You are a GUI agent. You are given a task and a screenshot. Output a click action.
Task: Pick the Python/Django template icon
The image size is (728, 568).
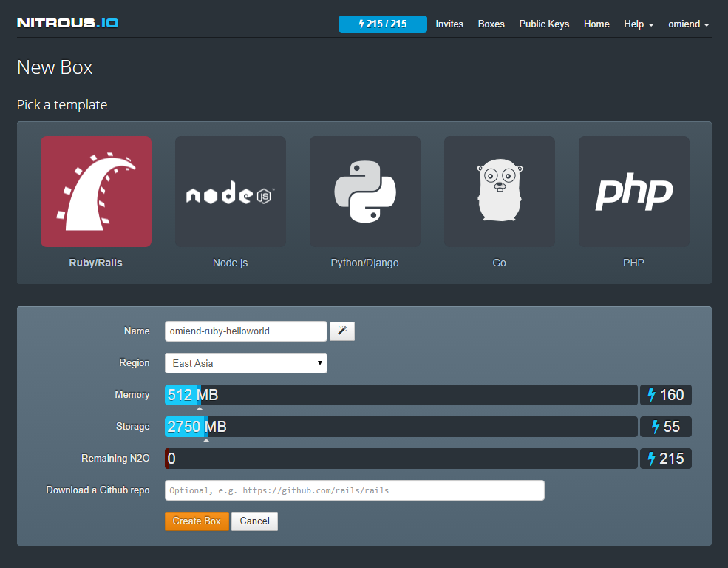coord(365,192)
